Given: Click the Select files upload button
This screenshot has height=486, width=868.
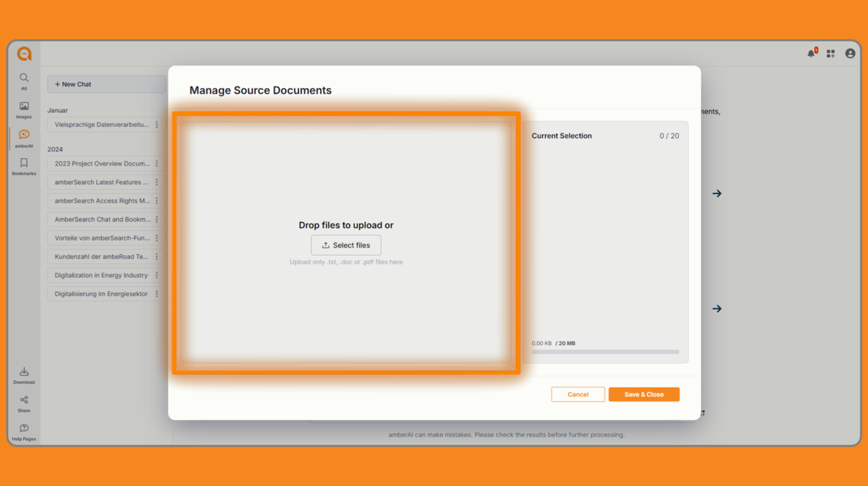Looking at the screenshot, I should (346, 245).
